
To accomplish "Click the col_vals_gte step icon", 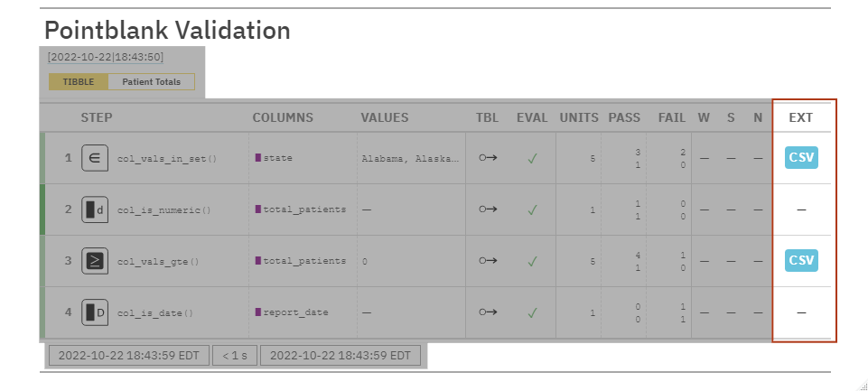I will pyautogui.click(x=94, y=261).
